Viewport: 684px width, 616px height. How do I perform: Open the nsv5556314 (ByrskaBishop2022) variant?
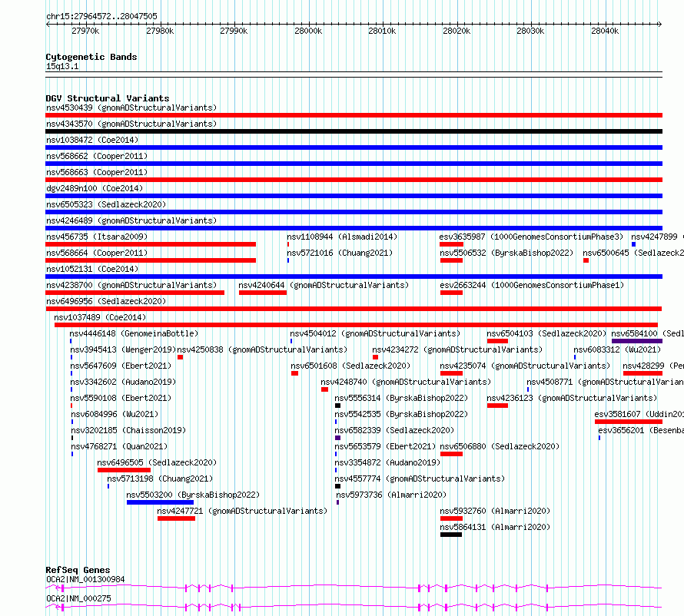click(x=401, y=398)
